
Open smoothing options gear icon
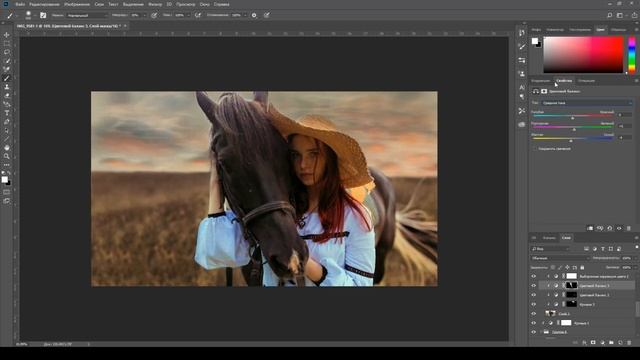click(x=254, y=15)
